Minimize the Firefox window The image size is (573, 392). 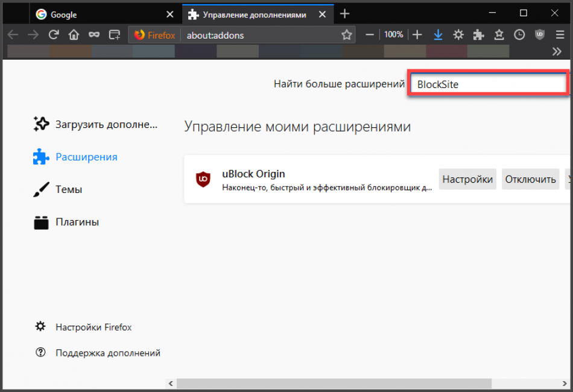492,13
